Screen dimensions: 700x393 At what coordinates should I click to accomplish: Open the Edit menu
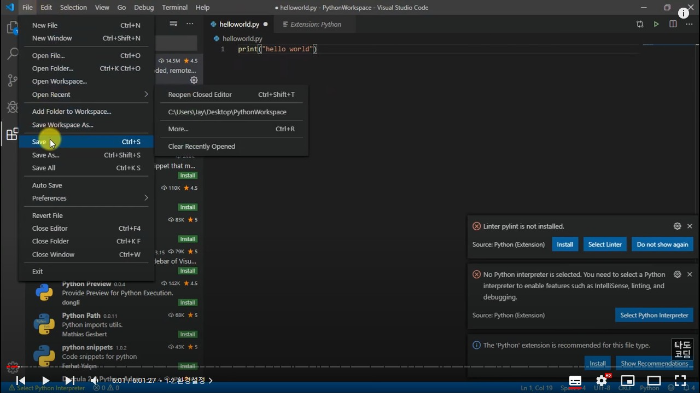46,8
